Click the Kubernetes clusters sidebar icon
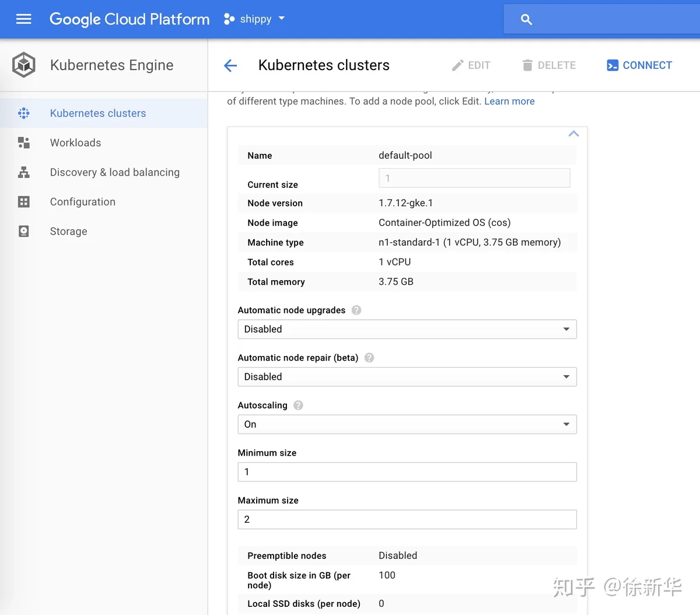Image resolution: width=700 pixels, height=615 pixels. pos(24,113)
